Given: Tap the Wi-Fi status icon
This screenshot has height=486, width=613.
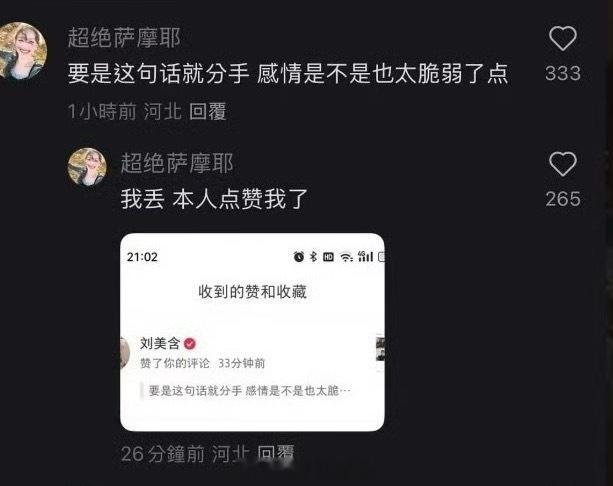Looking at the screenshot, I should [346, 257].
